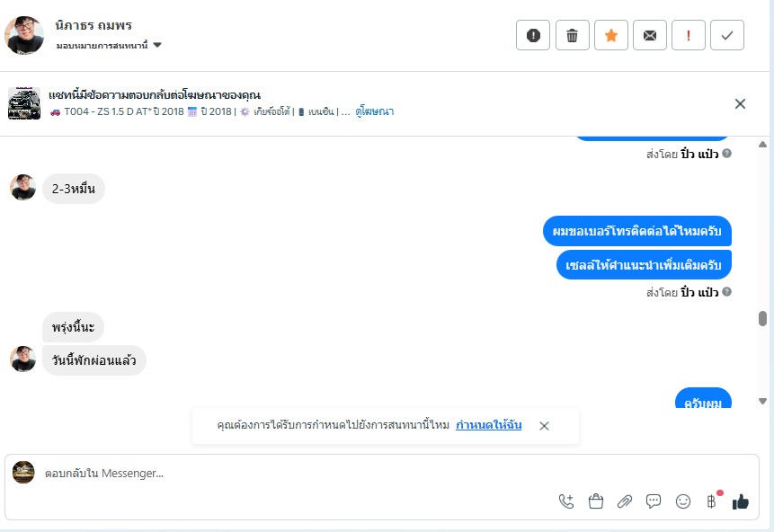This screenshot has width=774, height=532.
Task: Click the กำหนดให้ฉัน link
Action: [488, 425]
